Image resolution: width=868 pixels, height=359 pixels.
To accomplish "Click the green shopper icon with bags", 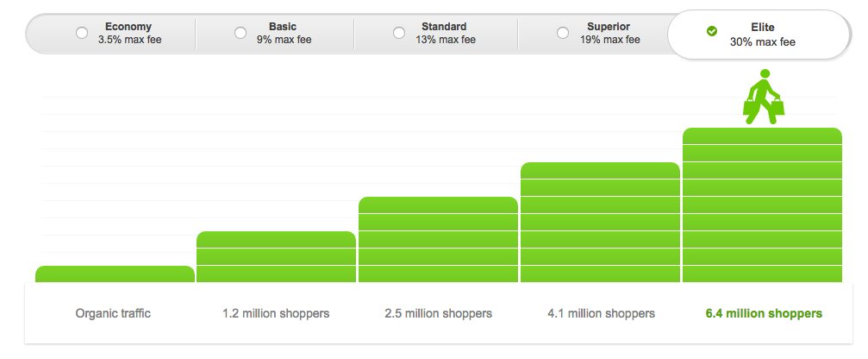I will coord(763,98).
